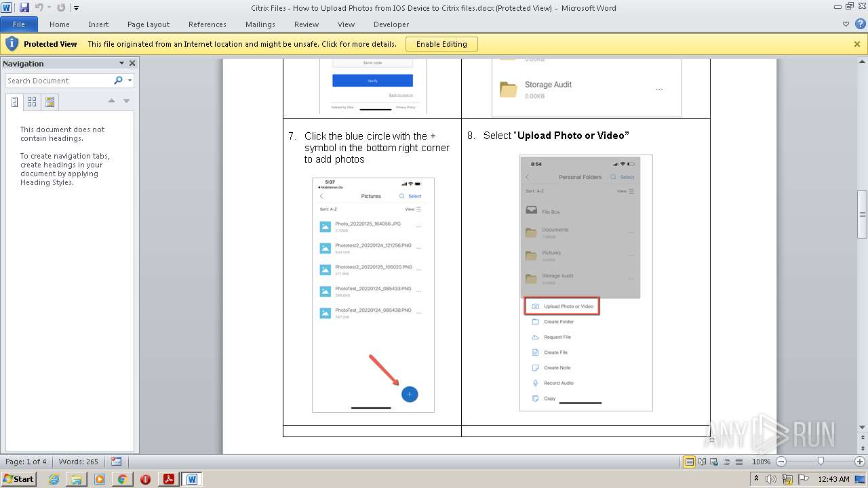Viewport: 868px width, 488px height.
Task: Click the Protected View warning message text
Action: [242, 44]
